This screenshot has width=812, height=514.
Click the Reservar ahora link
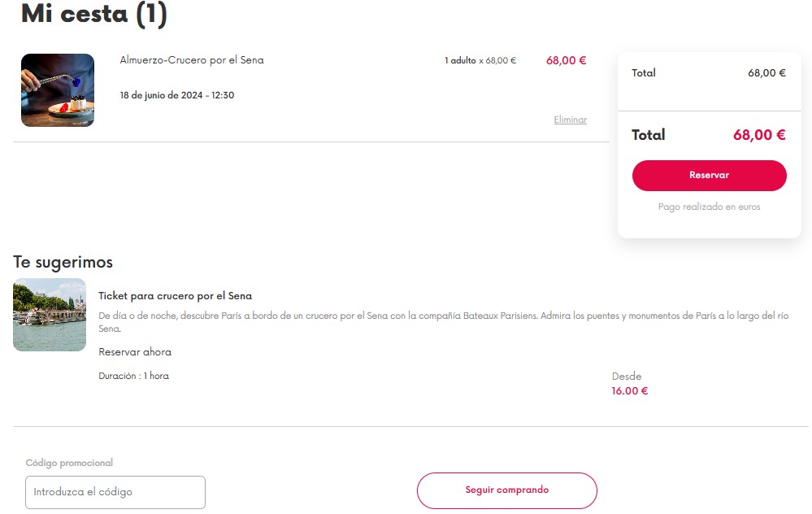(x=135, y=352)
